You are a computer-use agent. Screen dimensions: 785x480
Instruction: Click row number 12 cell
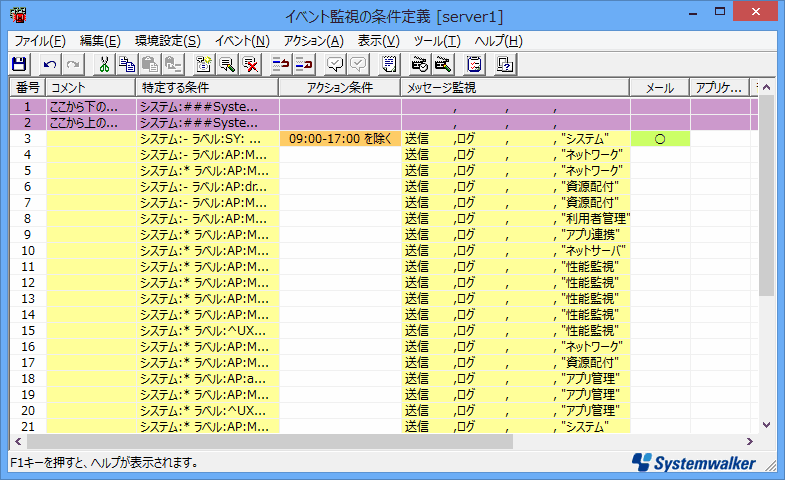[x=28, y=283]
